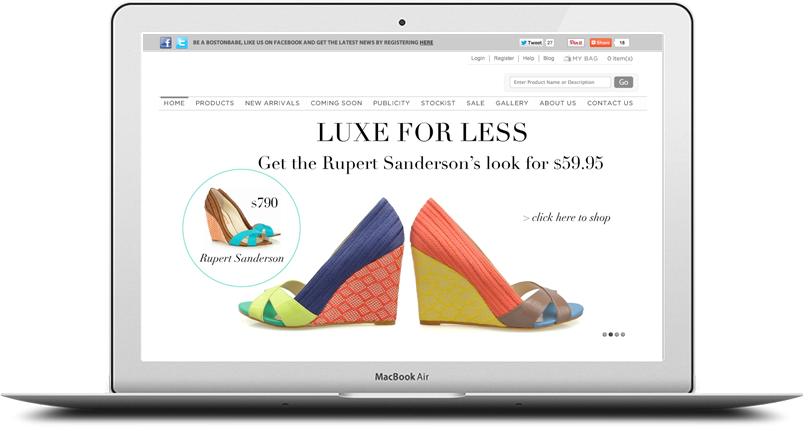Select the first slideshow dot
Viewport: 803px width, 428px height.
[604, 334]
